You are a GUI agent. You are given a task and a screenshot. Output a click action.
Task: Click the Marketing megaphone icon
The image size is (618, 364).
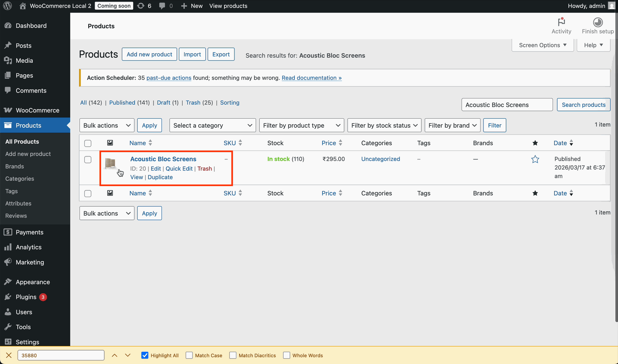click(8, 262)
